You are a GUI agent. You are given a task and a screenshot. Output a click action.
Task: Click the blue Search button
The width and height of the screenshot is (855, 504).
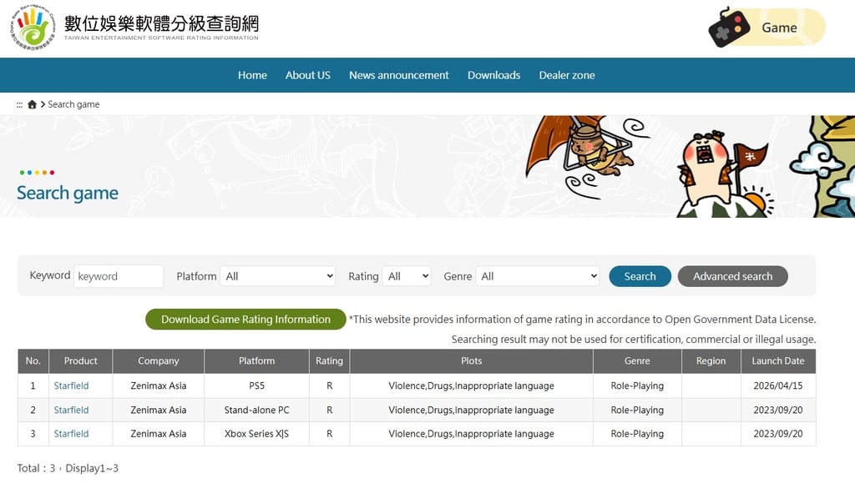pos(640,276)
